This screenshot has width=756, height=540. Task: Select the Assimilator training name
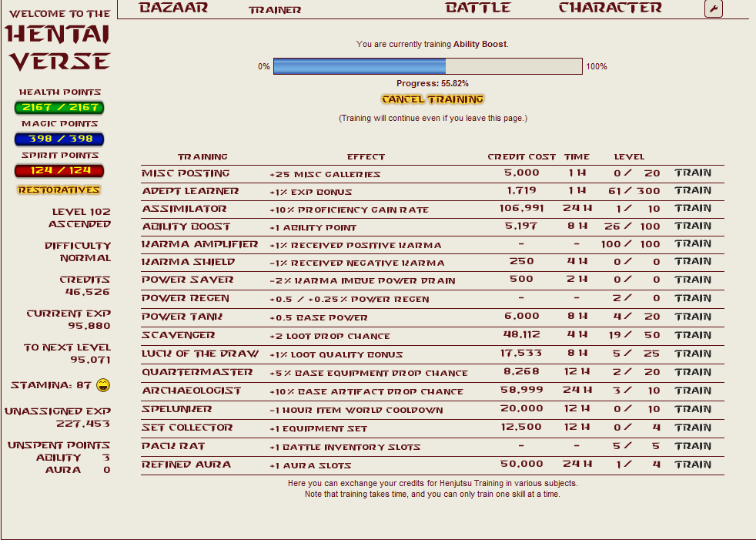tap(184, 209)
